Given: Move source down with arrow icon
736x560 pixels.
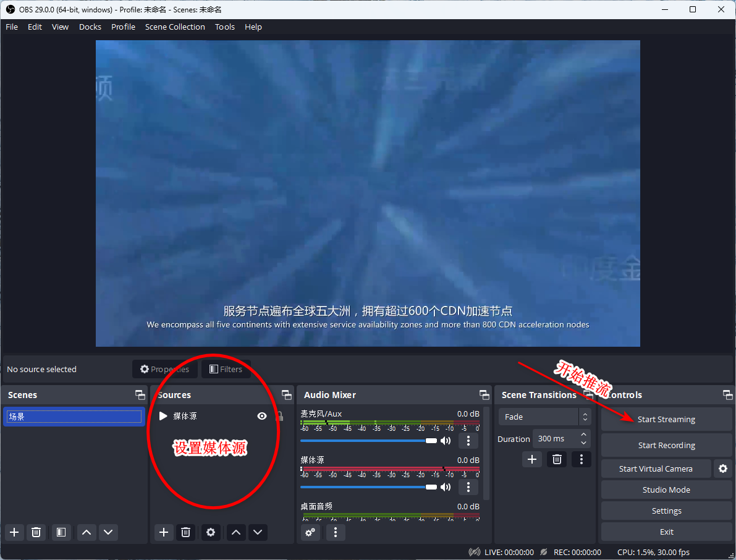Looking at the screenshot, I should click(x=258, y=532).
